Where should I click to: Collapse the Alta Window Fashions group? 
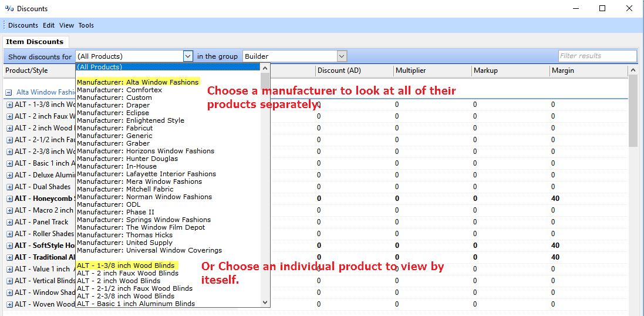[x=8, y=93]
